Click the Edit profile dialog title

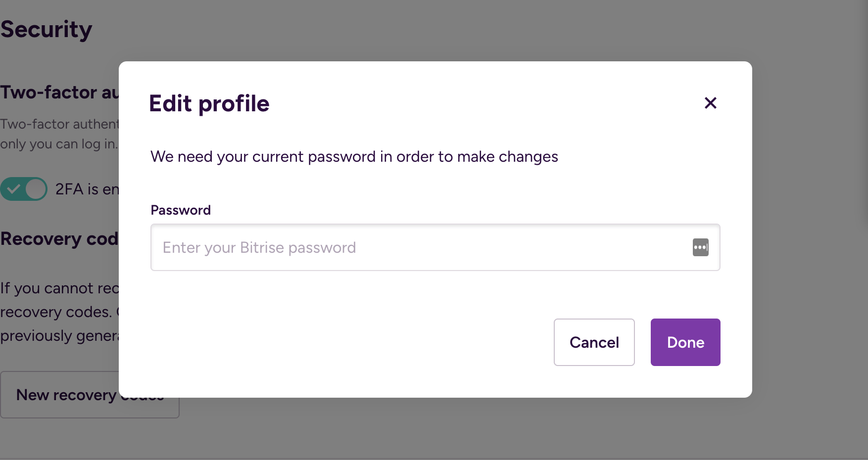click(x=209, y=103)
